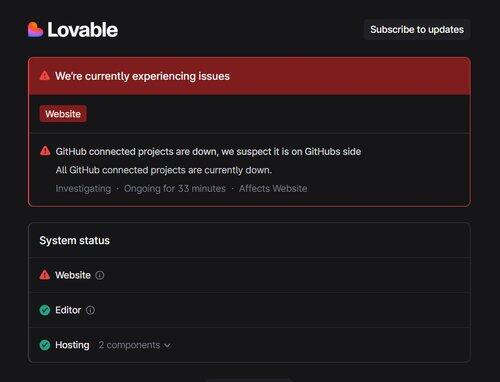
Task: Click warning icon beside GitHub incident title
Action: (x=45, y=151)
